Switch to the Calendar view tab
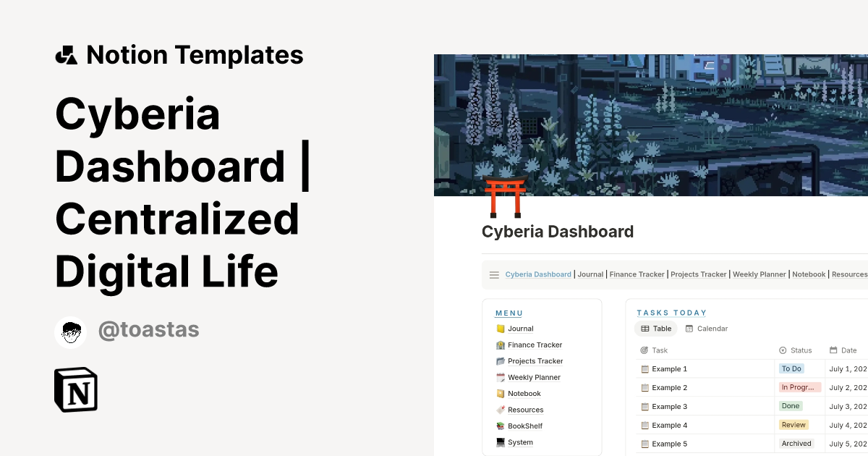Viewport: 868px width, 456px height. coord(707,329)
